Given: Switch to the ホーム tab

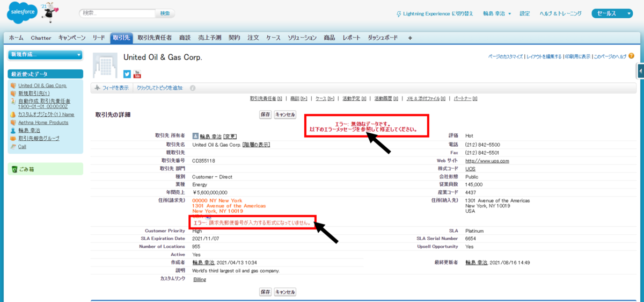Looking at the screenshot, I should pyautogui.click(x=16, y=38).
